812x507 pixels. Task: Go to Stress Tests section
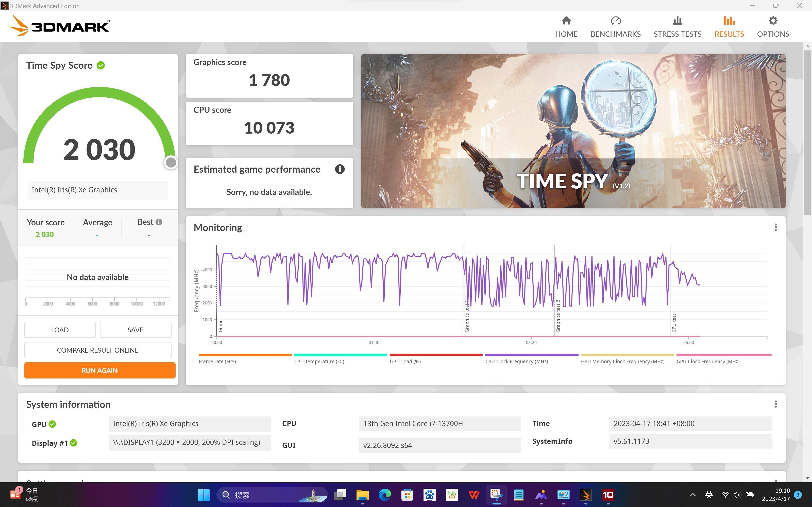pyautogui.click(x=677, y=27)
